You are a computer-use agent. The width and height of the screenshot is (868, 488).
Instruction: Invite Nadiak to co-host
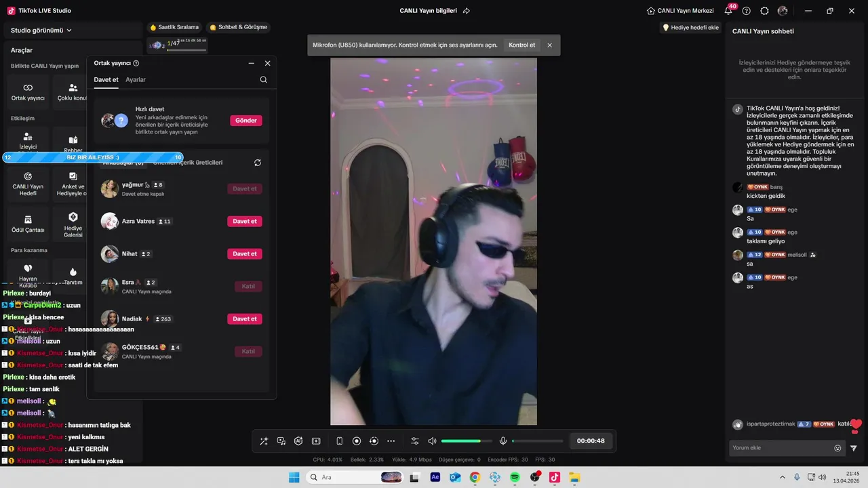click(245, 319)
